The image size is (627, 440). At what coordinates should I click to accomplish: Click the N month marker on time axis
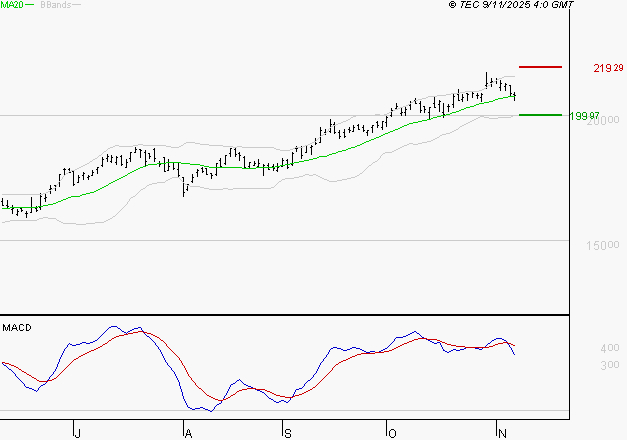pyautogui.click(x=502, y=433)
